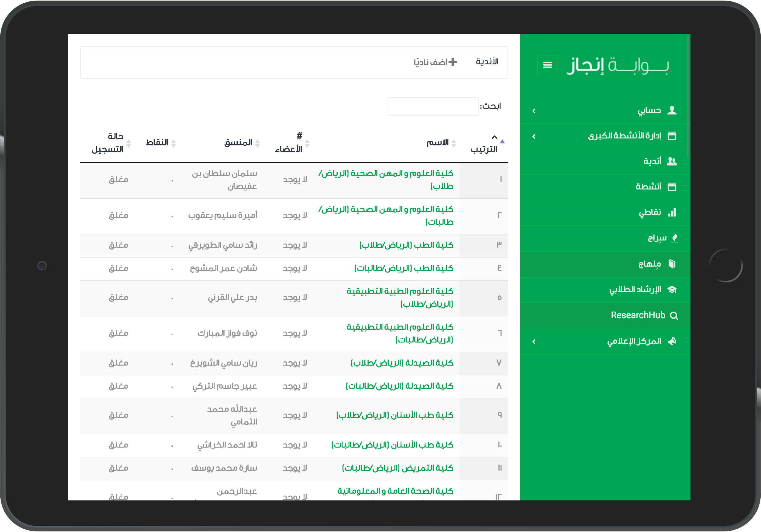
Task: Click the user icon next to حسابي
Action: tap(672, 110)
